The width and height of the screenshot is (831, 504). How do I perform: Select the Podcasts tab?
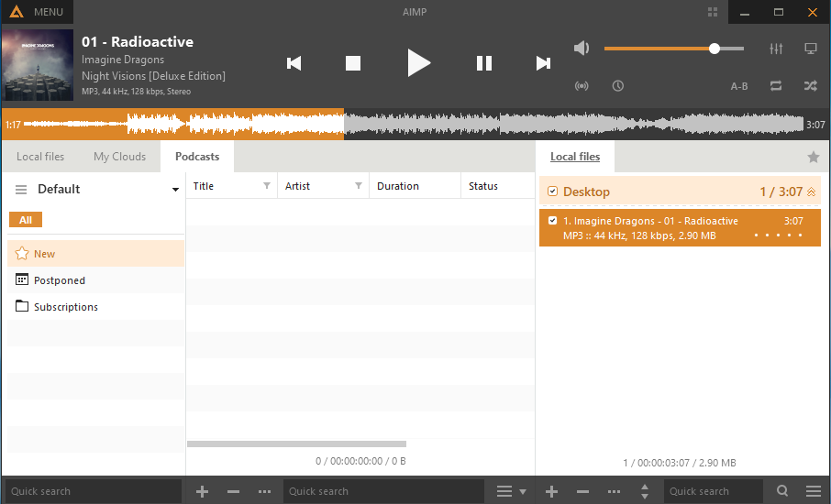click(x=197, y=157)
